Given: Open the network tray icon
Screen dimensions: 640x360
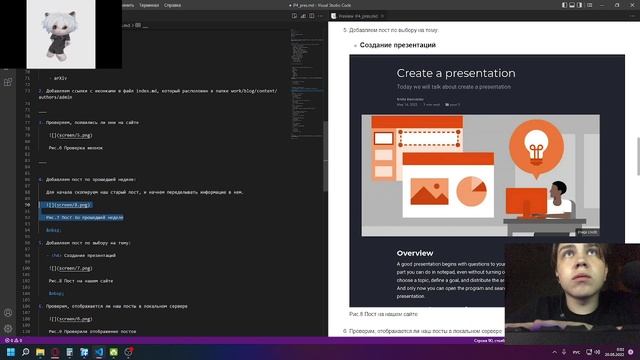Looking at the screenshot, I should tap(589, 352).
